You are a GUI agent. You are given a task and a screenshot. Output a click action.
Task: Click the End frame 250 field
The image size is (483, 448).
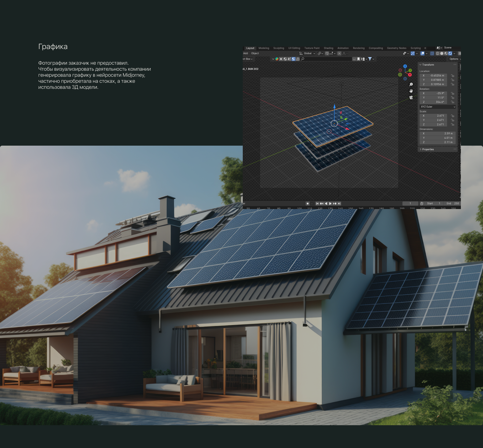[453, 203]
